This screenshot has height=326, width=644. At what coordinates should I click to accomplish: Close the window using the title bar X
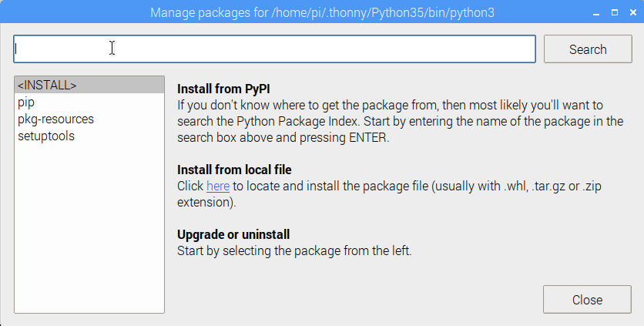point(633,13)
